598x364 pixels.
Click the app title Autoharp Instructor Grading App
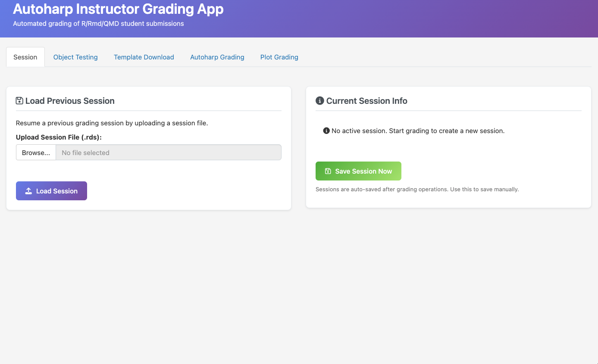click(x=118, y=9)
